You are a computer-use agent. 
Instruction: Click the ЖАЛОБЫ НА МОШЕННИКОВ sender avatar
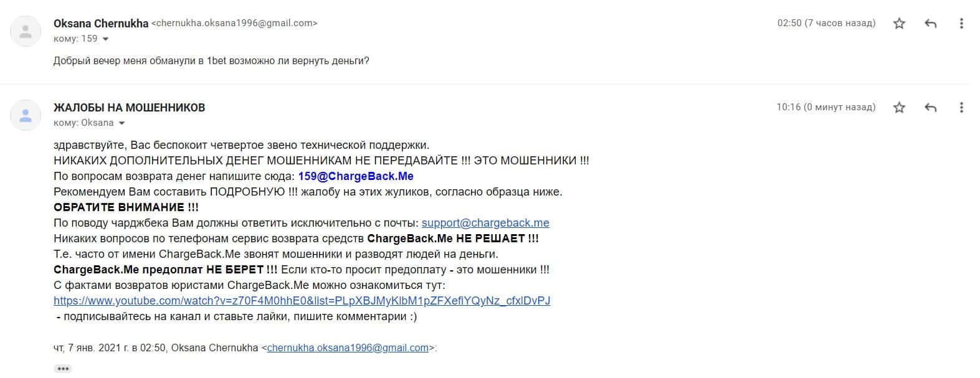coord(26,115)
